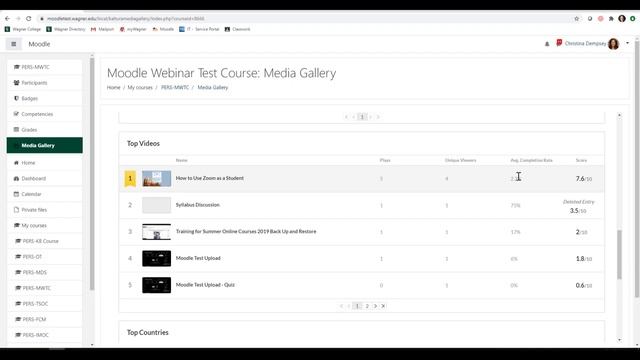Sort by the Unique Viewers column header

point(460,160)
